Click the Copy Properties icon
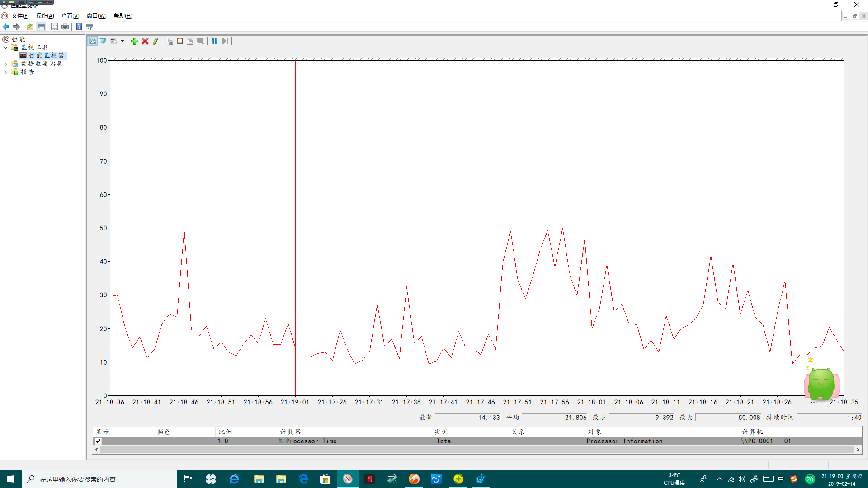Screen dimensions: 868x488 (170, 41)
